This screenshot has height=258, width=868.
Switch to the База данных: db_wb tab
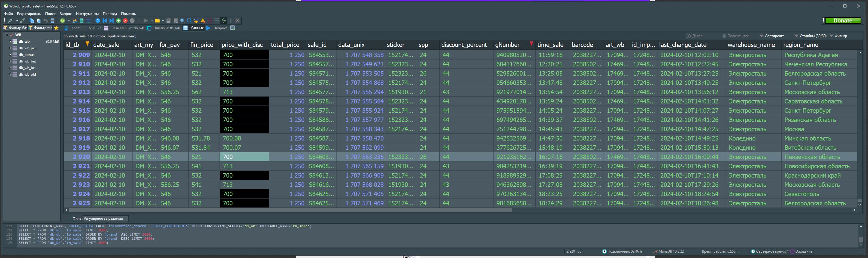click(124, 28)
